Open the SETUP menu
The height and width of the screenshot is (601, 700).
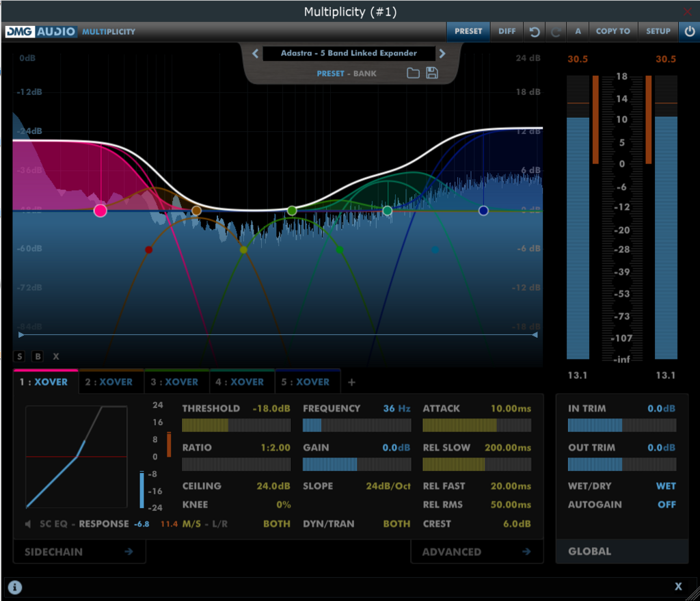tap(658, 31)
